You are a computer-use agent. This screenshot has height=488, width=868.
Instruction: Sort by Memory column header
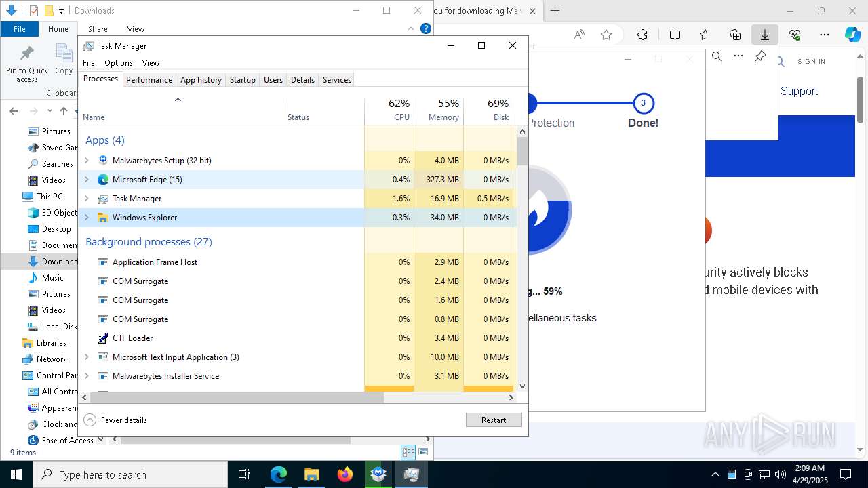click(439, 110)
